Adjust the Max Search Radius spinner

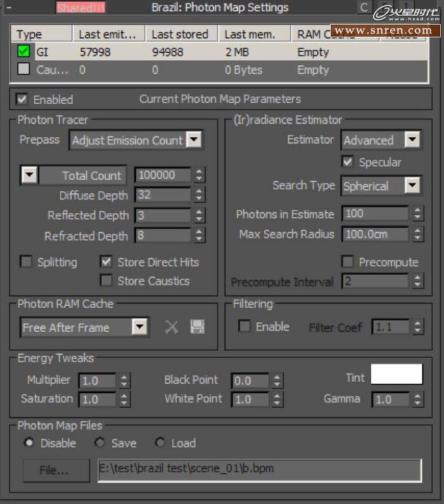(x=417, y=234)
